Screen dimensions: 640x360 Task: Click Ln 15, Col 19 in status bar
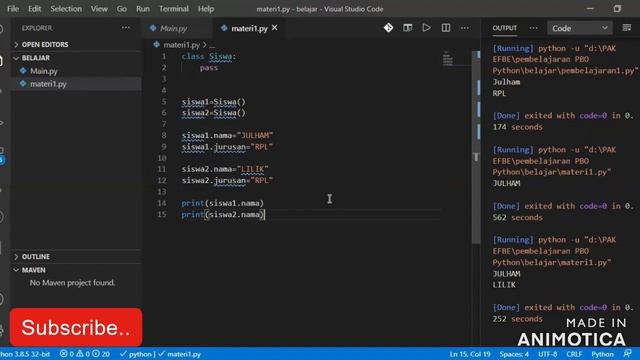(x=470, y=354)
